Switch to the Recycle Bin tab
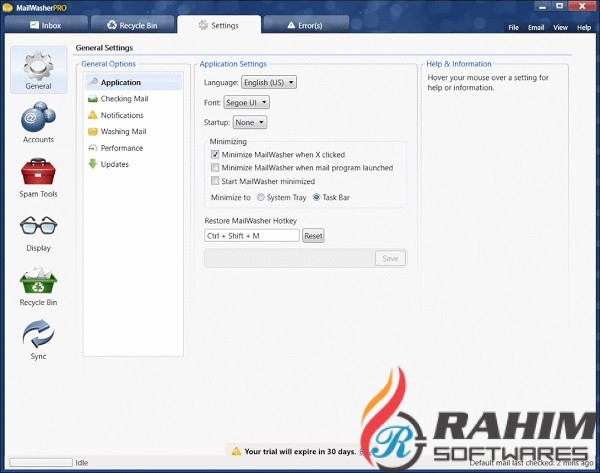The height and width of the screenshot is (473, 600). click(132, 25)
